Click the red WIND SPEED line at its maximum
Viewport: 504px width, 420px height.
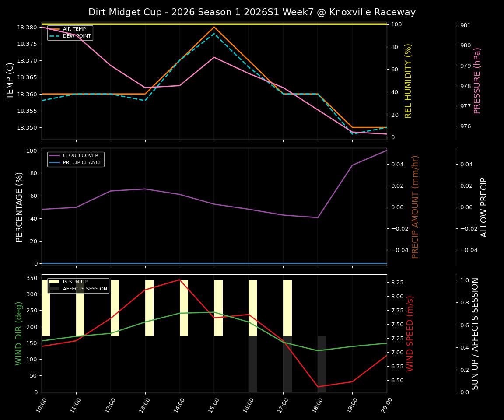(x=180, y=279)
